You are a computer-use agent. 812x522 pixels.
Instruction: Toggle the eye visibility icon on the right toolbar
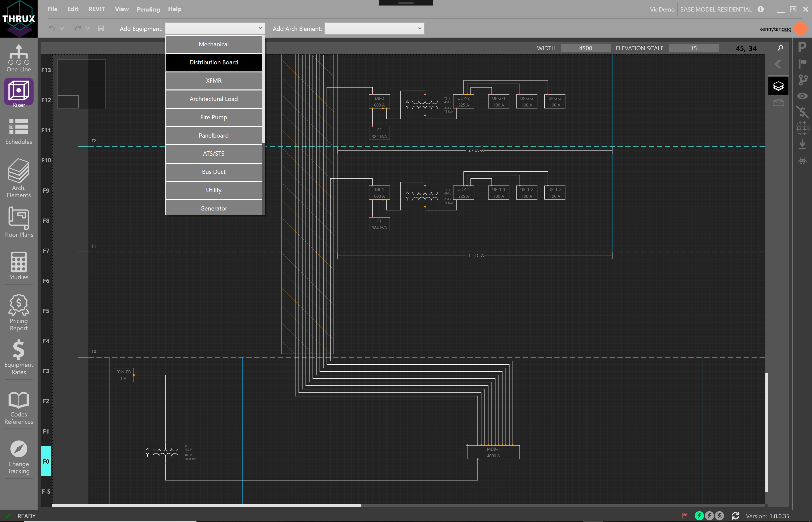802,96
